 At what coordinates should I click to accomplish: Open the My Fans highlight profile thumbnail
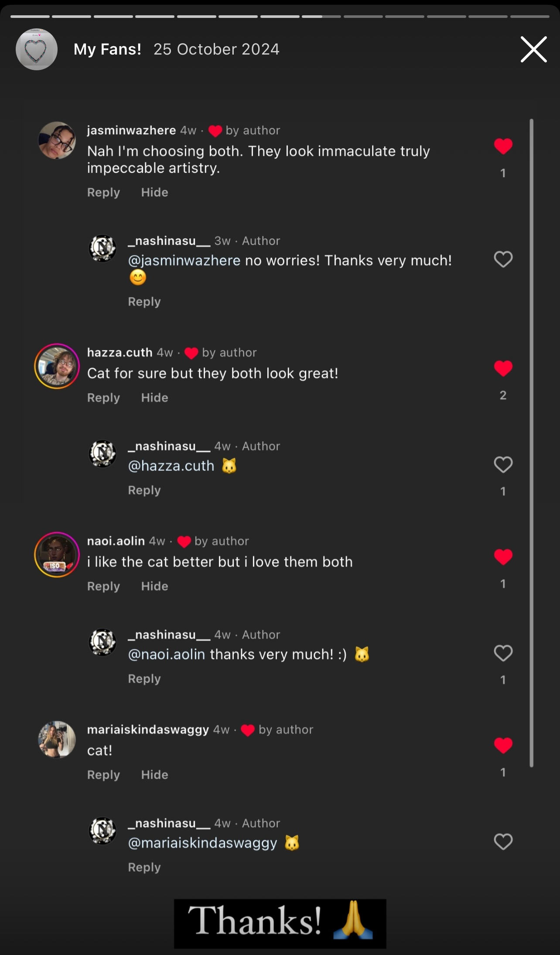37,49
